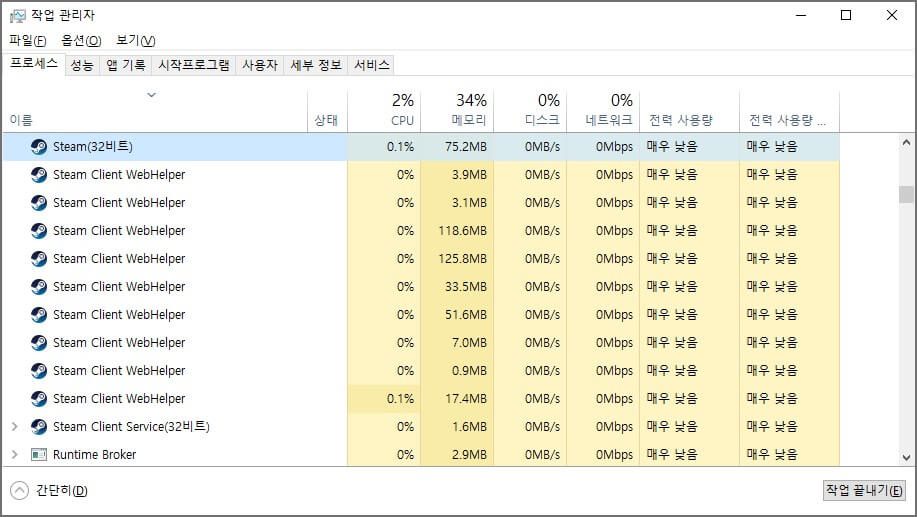Click the icon of the 17.4MB WebHelper row
The width and height of the screenshot is (917, 517).
point(39,399)
